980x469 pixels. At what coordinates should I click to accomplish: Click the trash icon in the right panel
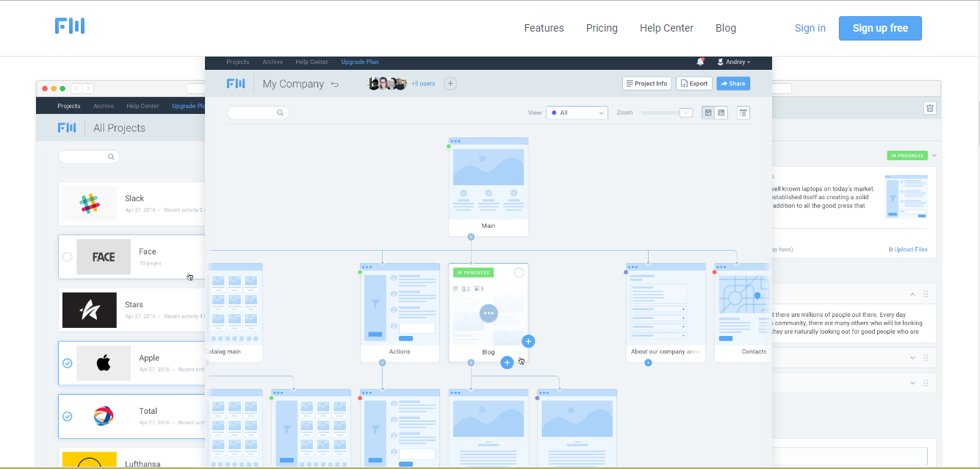[929, 107]
